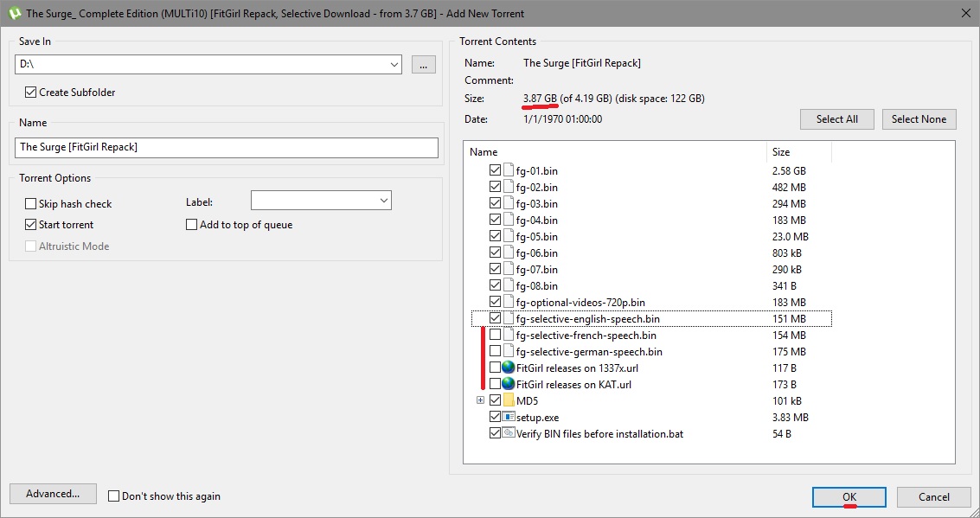Click the fg-selective-german-speech.bin file icon
Image resolution: width=980 pixels, height=518 pixels.
(x=508, y=352)
